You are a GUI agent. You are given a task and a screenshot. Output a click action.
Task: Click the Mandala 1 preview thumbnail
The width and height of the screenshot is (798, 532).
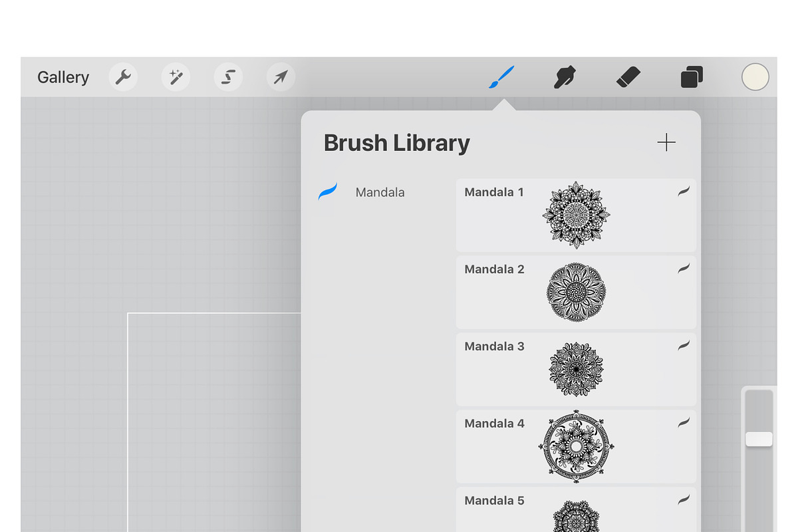pyautogui.click(x=576, y=215)
